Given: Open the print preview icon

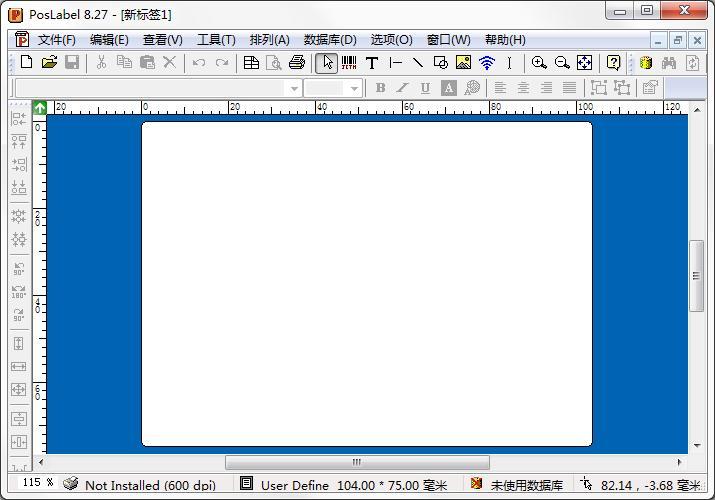Looking at the screenshot, I should [x=274, y=63].
